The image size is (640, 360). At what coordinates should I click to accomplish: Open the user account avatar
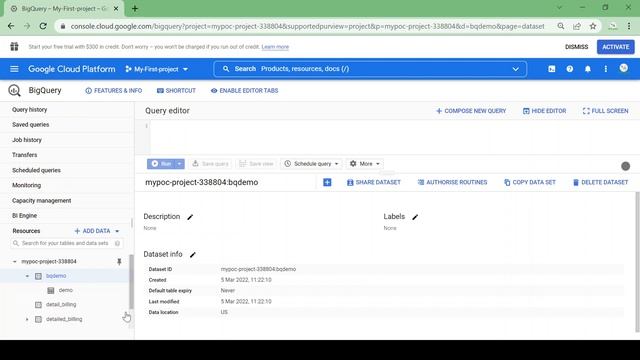(x=623, y=68)
